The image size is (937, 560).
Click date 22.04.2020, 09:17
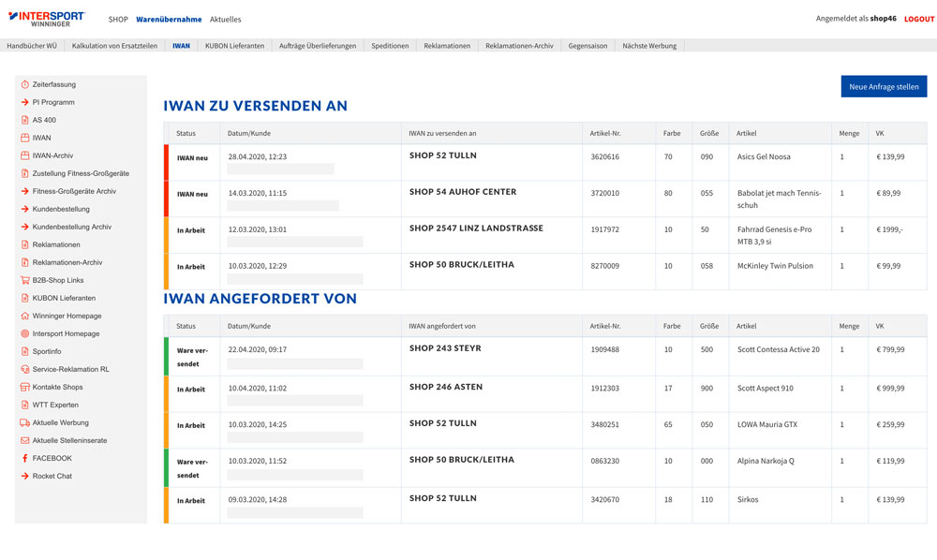[x=258, y=349]
